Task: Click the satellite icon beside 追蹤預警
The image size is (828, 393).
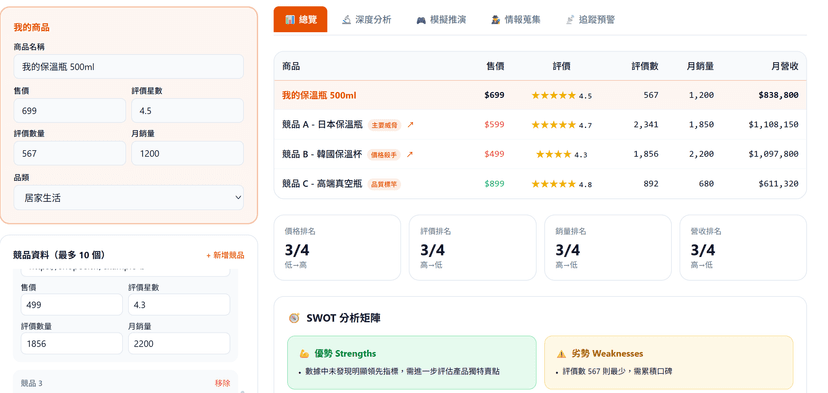Action: [x=570, y=20]
